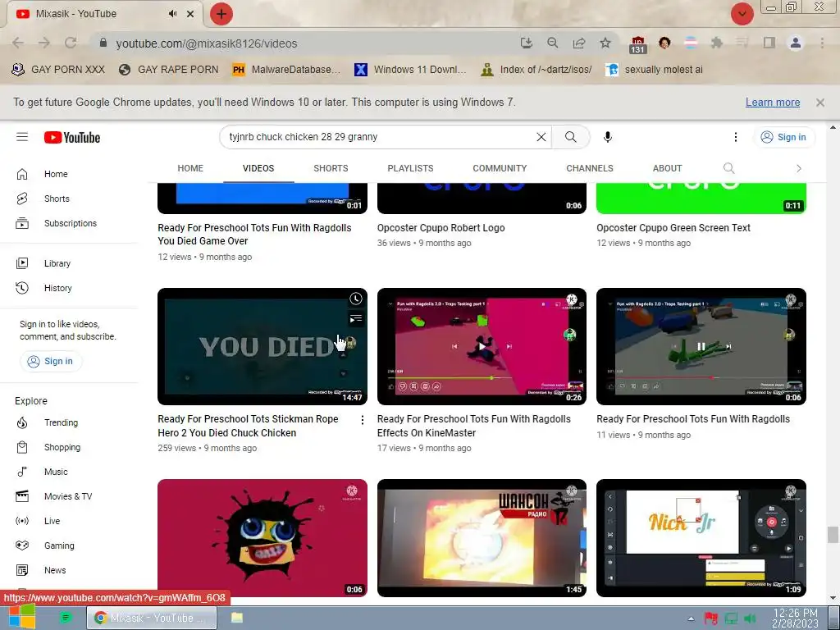Image resolution: width=840 pixels, height=630 pixels.
Task: Click the Sign in button in header
Action: point(783,137)
